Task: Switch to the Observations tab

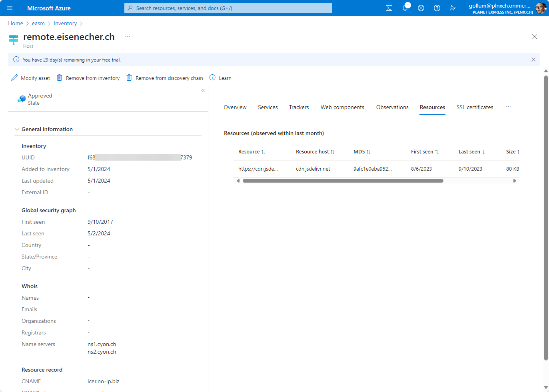Action: pos(392,107)
